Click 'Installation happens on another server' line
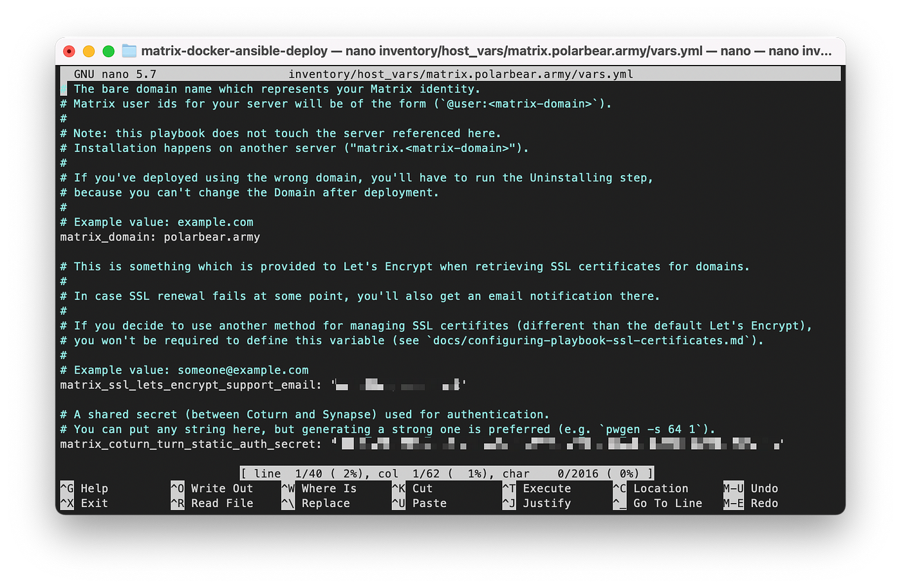This screenshot has height=588, width=901. coord(294,148)
